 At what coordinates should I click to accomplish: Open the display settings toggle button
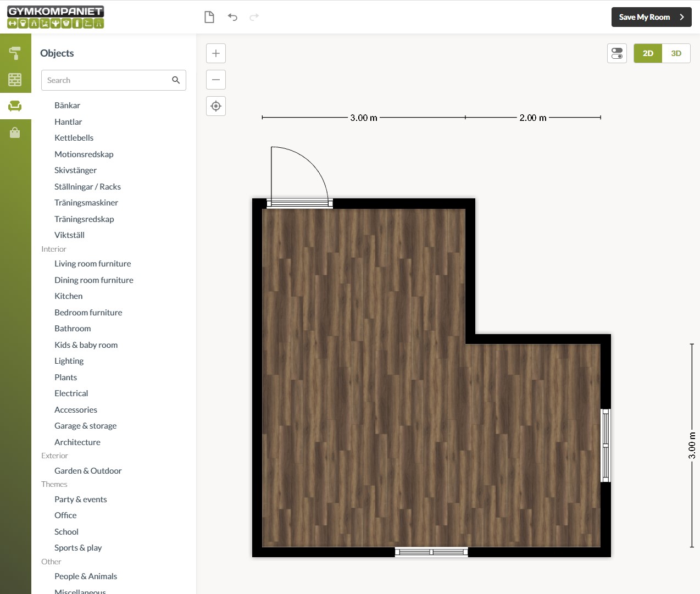click(x=617, y=53)
